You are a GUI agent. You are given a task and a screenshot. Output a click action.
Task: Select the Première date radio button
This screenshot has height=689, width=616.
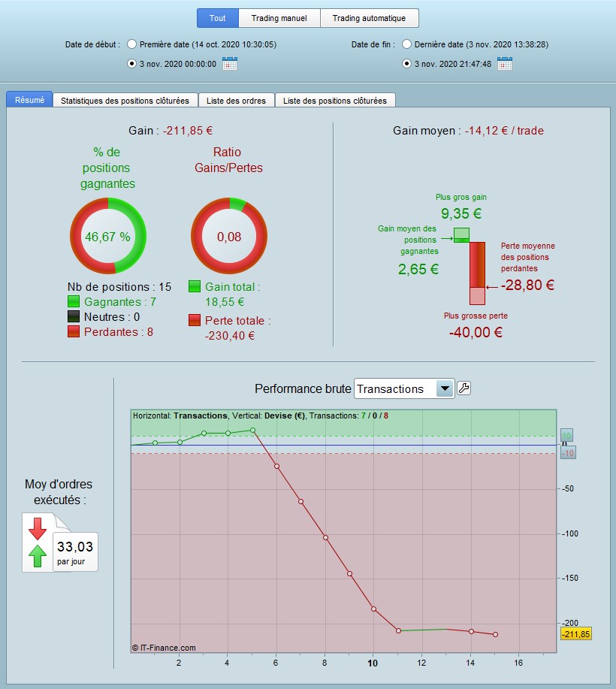tap(131, 44)
